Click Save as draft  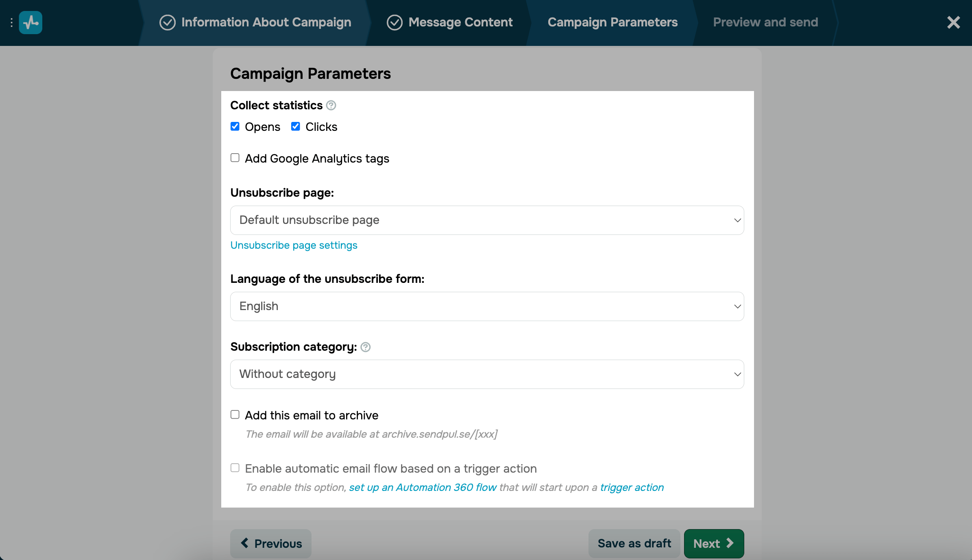[634, 543]
